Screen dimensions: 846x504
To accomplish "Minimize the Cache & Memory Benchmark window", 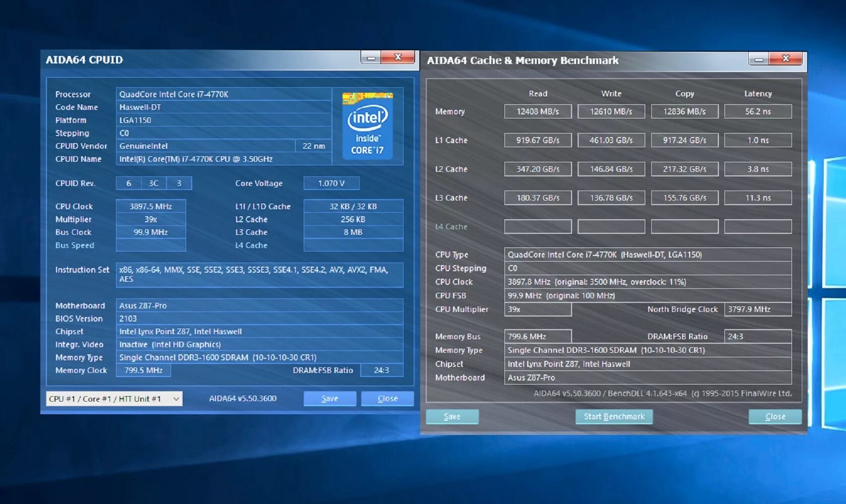I will coord(759,59).
